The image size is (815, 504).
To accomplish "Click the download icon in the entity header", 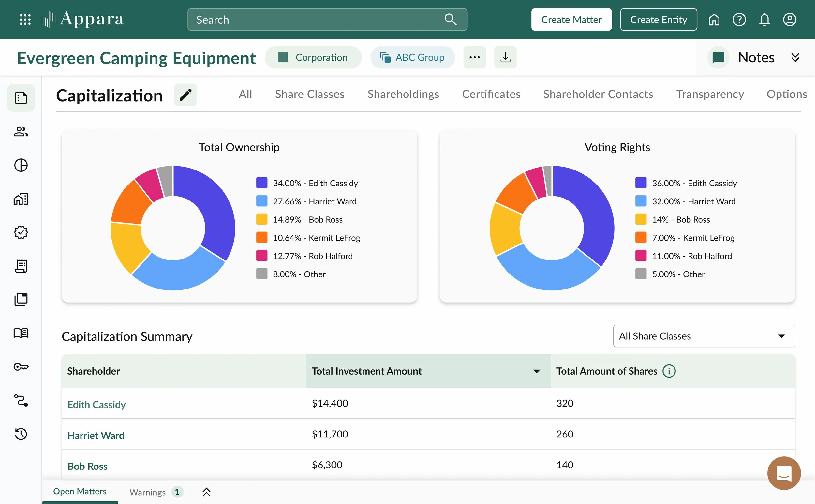I will (505, 57).
